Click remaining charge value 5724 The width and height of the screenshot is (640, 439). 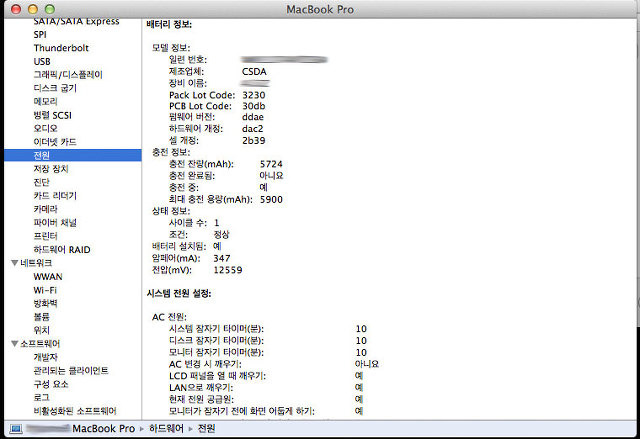(271, 164)
